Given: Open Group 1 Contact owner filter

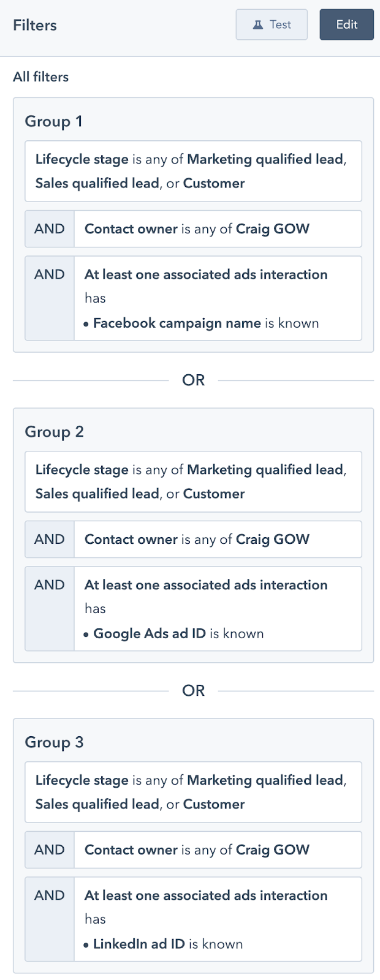Looking at the screenshot, I should click(x=218, y=229).
